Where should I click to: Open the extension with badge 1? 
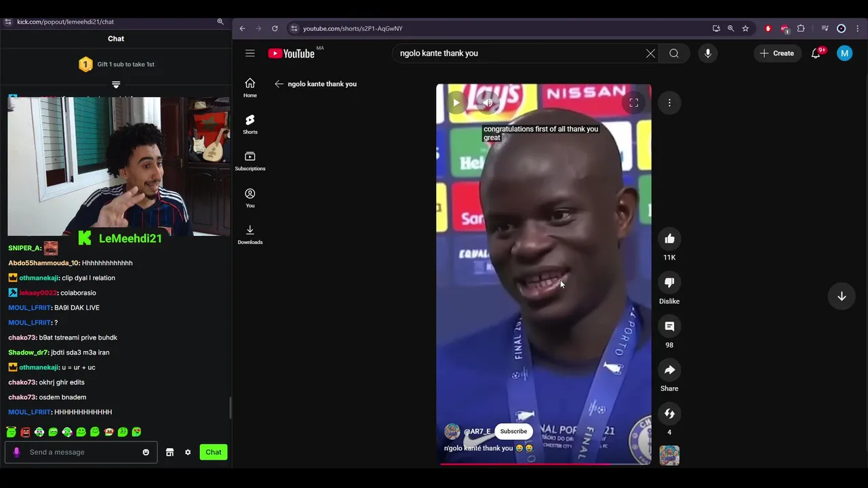pyautogui.click(x=785, y=28)
